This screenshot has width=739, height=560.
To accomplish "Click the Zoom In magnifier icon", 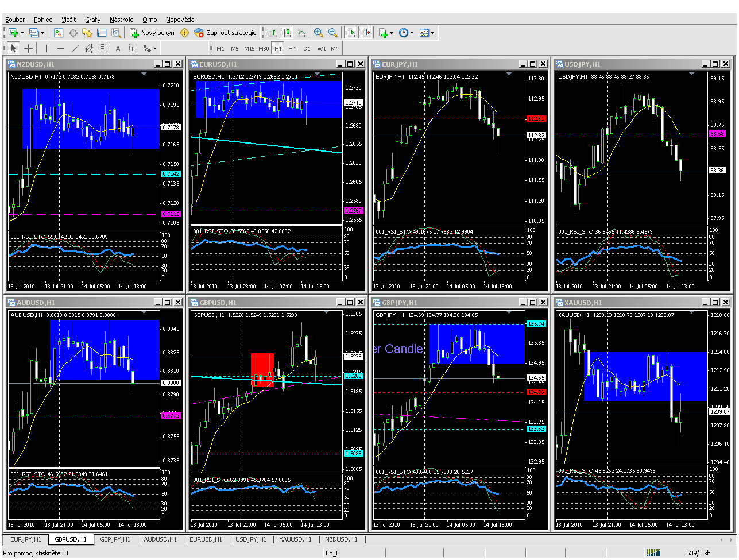I will point(318,33).
